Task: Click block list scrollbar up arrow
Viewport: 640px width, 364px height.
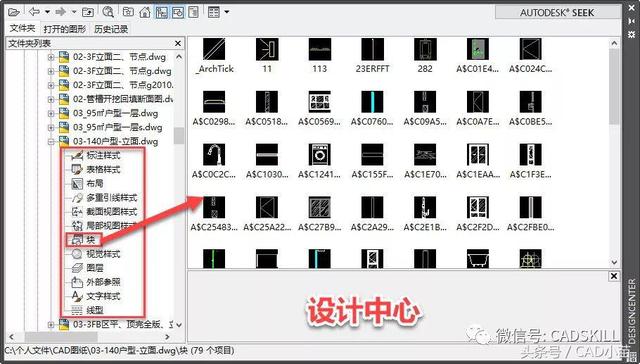Action: click(x=615, y=42)
